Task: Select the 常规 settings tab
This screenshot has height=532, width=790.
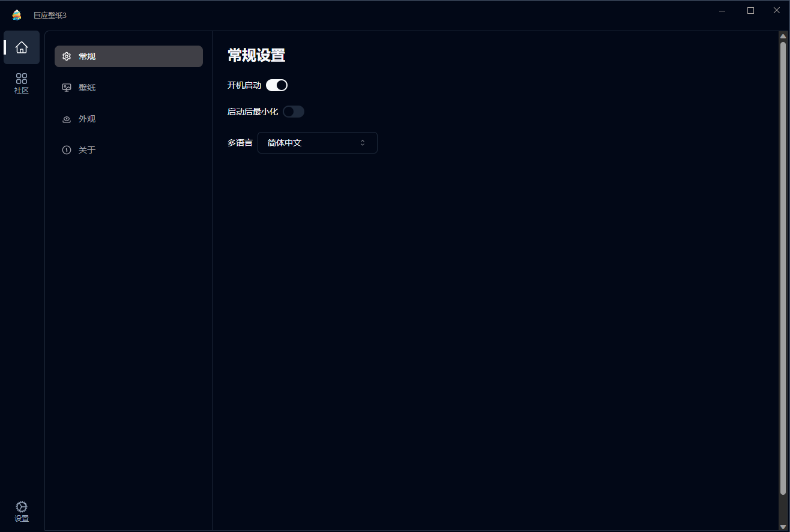Action: point(128,56)
